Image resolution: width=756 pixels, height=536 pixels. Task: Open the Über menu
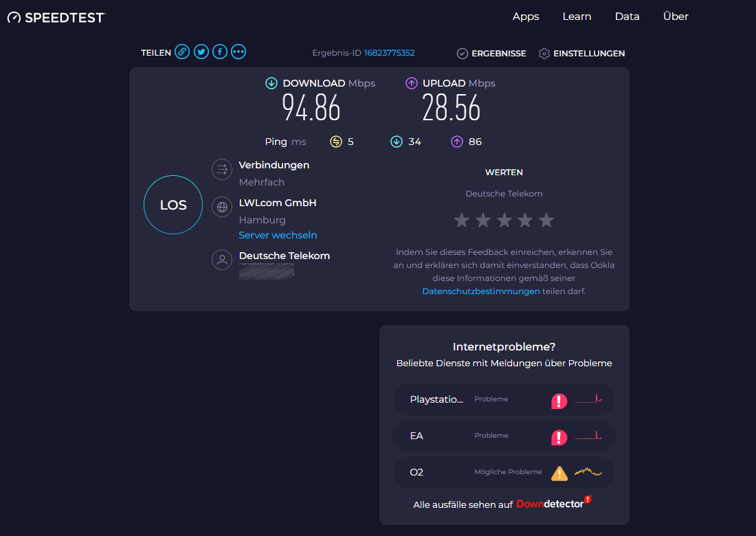[x=676, y=16]
